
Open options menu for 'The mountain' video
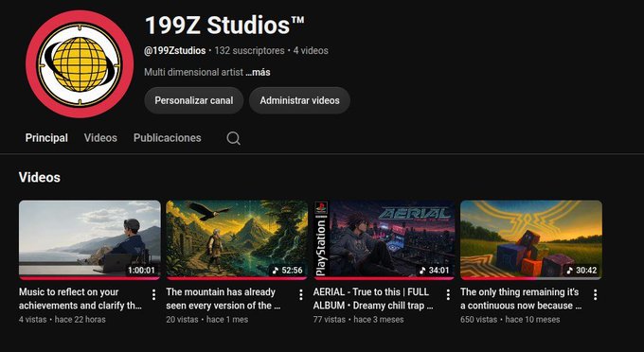(x=301, y=294)
